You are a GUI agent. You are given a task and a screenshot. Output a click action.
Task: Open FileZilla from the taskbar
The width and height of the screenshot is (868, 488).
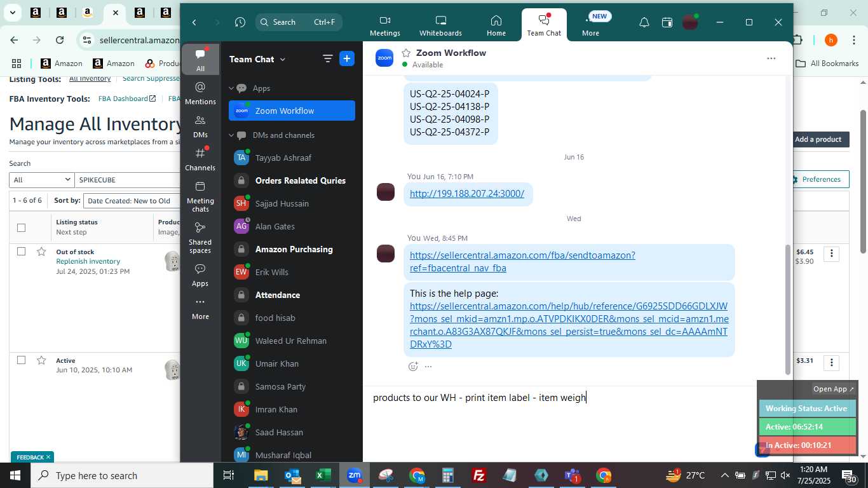479,475
